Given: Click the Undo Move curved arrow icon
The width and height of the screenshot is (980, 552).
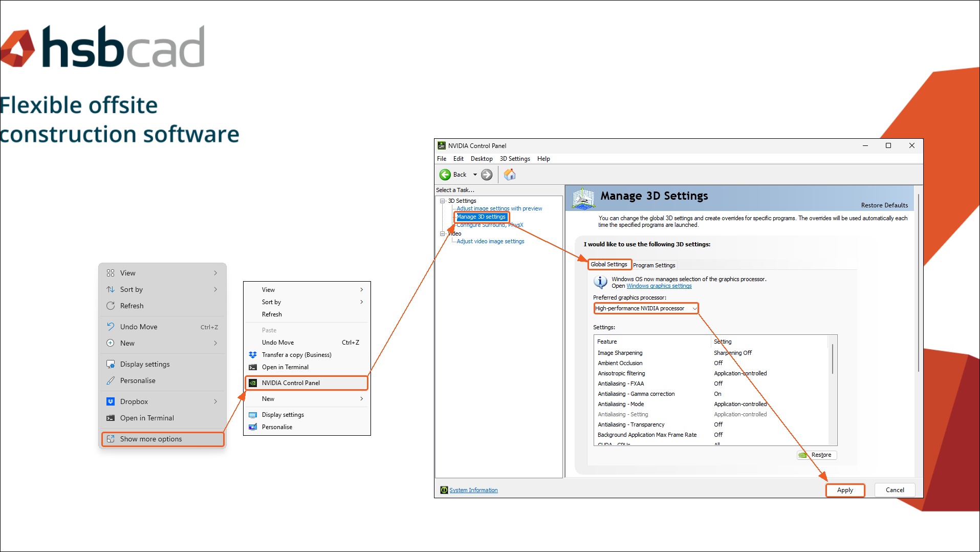Looking at the screenshot, I should click(x=111, y=327).
